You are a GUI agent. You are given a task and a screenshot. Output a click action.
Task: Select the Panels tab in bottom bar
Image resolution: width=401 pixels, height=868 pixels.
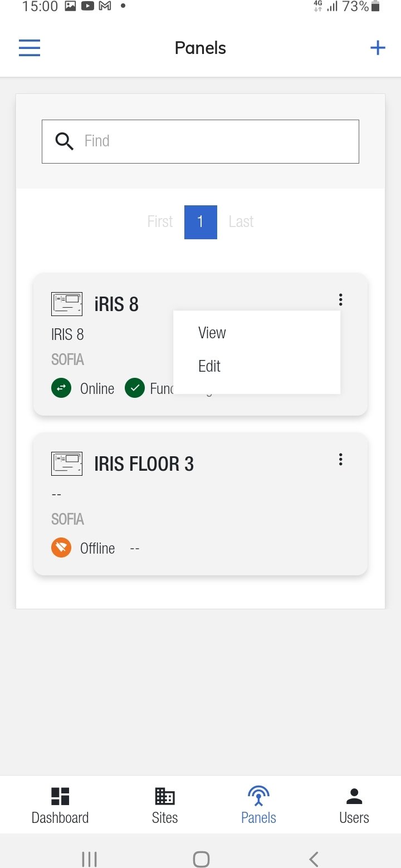[258, 805]
